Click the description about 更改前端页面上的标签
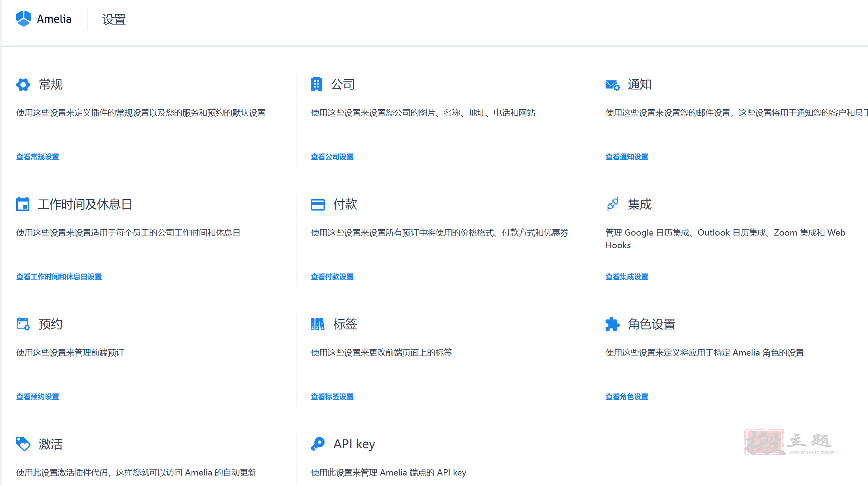 [382, 353]
